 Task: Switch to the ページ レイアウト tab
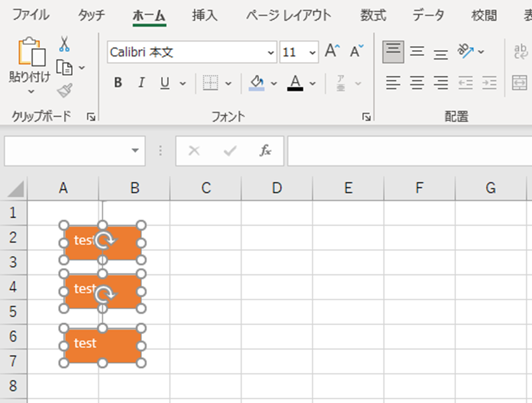(289, 15)
